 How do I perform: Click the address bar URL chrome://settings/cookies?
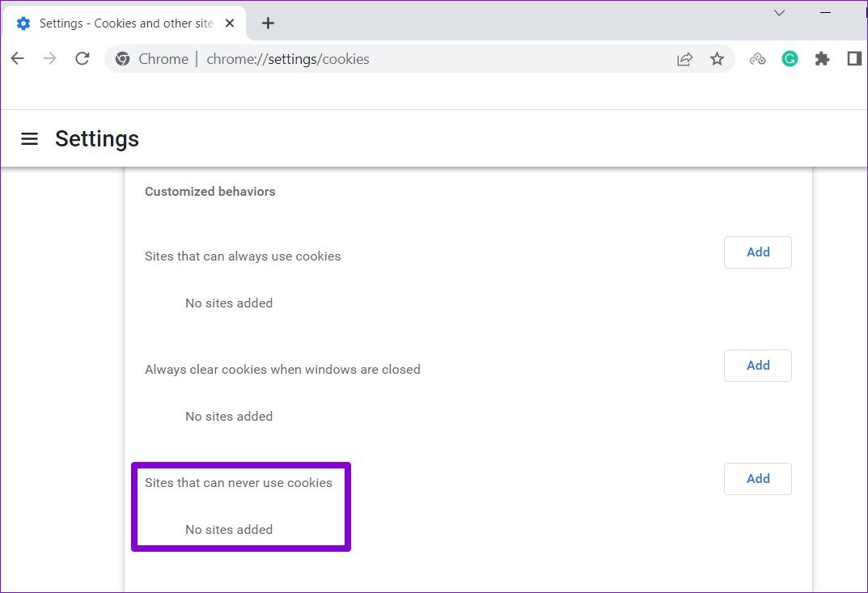[x=287, y=59]
